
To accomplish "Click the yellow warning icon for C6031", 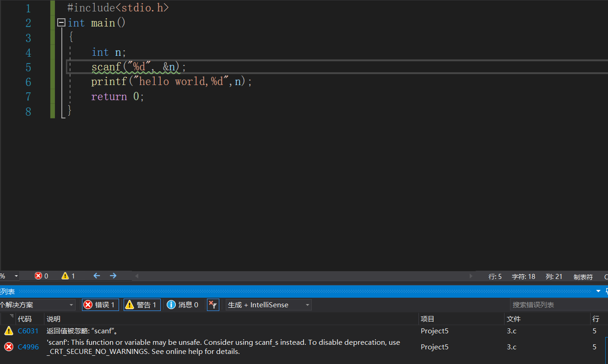I will pyautogui.click(x=9, y=331).
